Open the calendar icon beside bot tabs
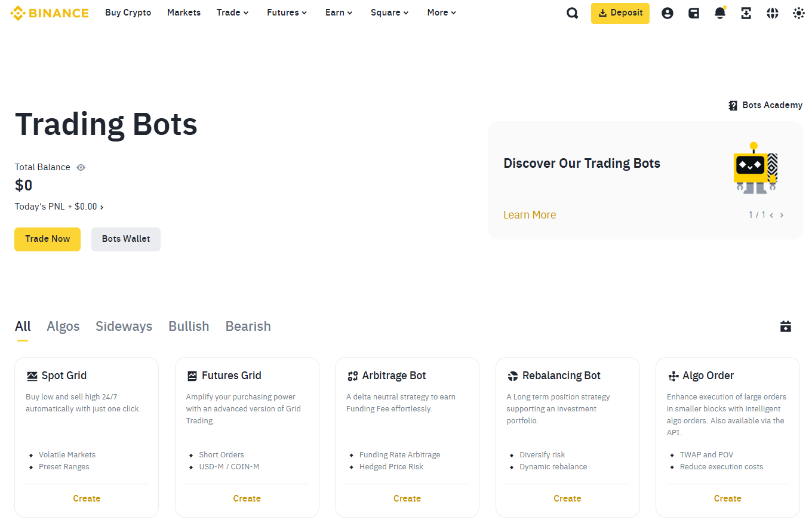This screenshot has height=529, width=812. click(x=785, y=327)
